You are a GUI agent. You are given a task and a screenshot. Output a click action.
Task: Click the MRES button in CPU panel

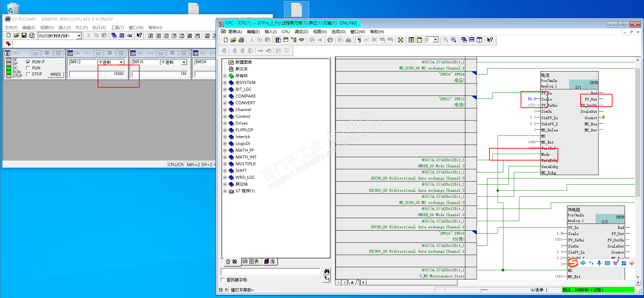pyautogui.click(x=56, y=74)
